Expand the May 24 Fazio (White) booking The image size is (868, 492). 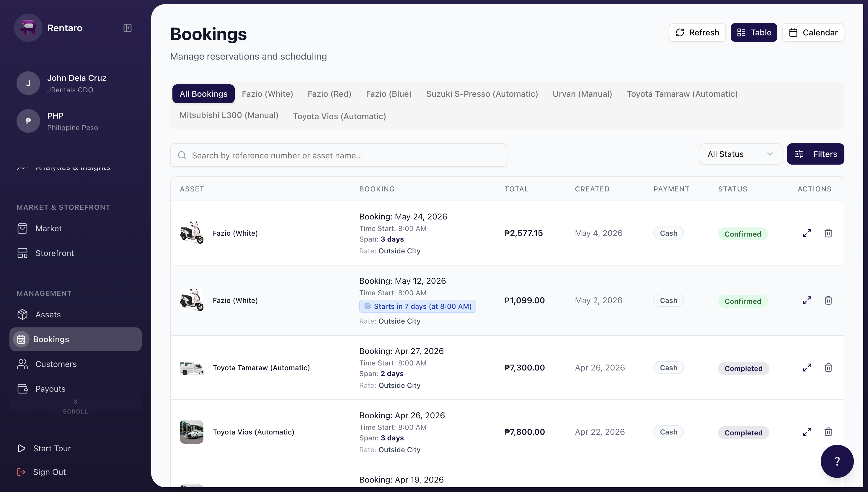(x=807, y=233)
